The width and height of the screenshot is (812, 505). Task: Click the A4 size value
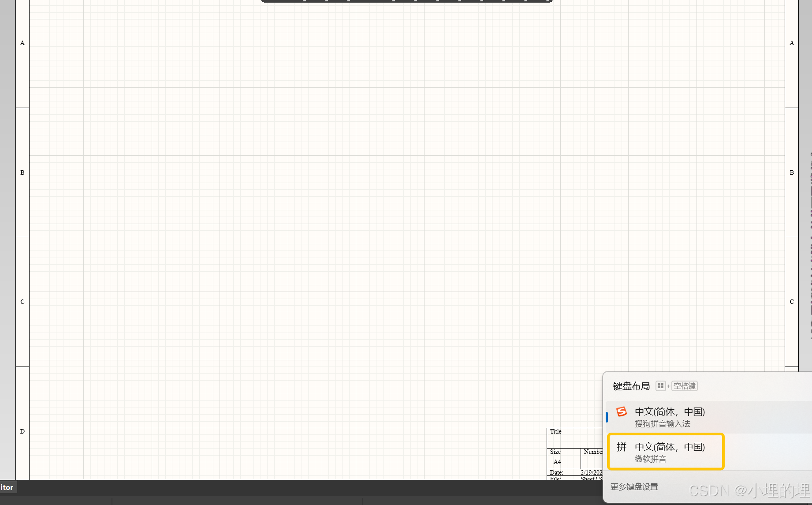coord(557,462)
